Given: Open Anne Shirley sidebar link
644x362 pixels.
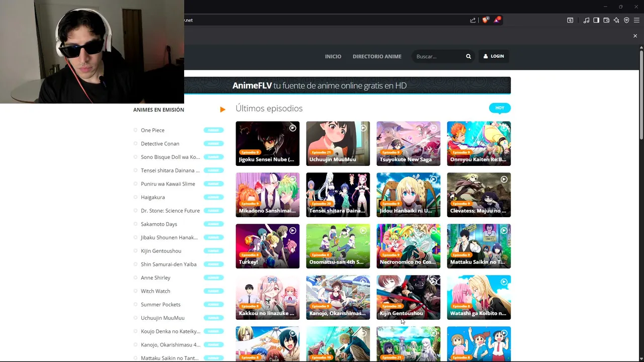Looking at the screenshot, I should [x=155, y=278].
